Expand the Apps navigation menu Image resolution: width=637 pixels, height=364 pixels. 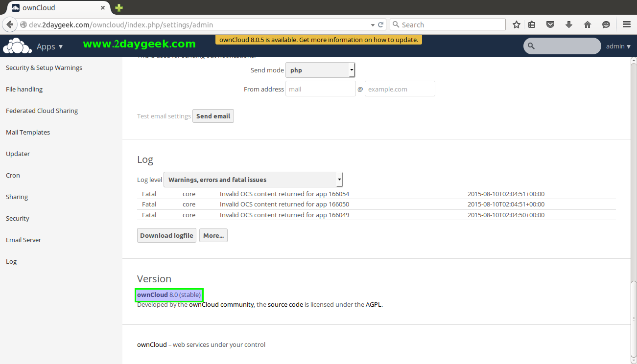[x=49, y=46]
